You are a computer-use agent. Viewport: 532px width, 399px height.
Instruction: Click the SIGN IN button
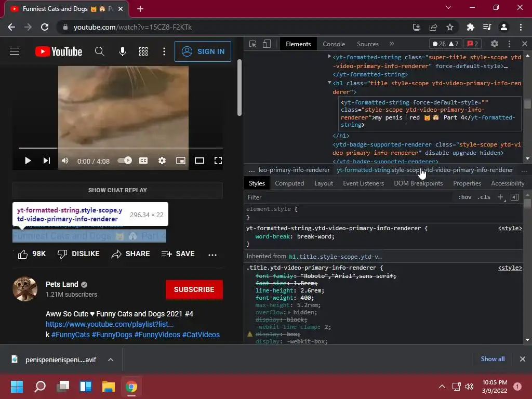coord(203,51)
